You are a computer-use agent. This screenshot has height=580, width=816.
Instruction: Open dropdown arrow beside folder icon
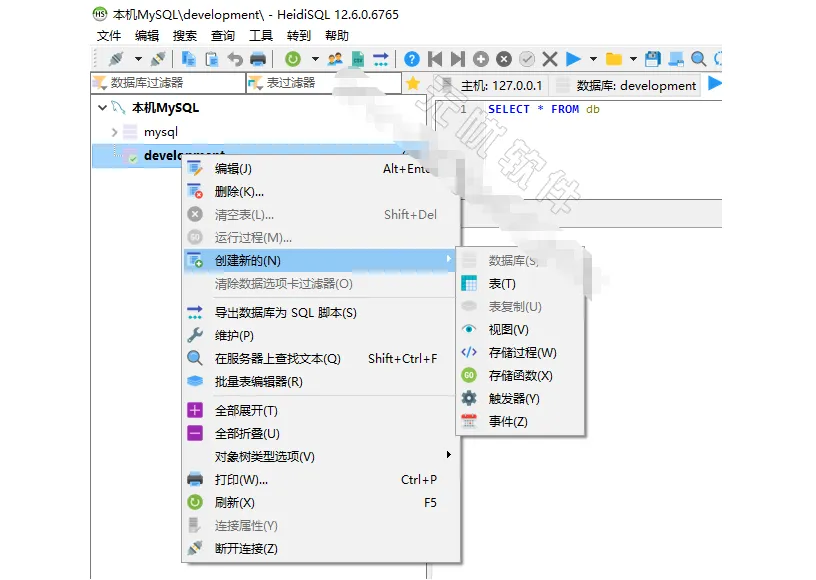tap(633, 59)
